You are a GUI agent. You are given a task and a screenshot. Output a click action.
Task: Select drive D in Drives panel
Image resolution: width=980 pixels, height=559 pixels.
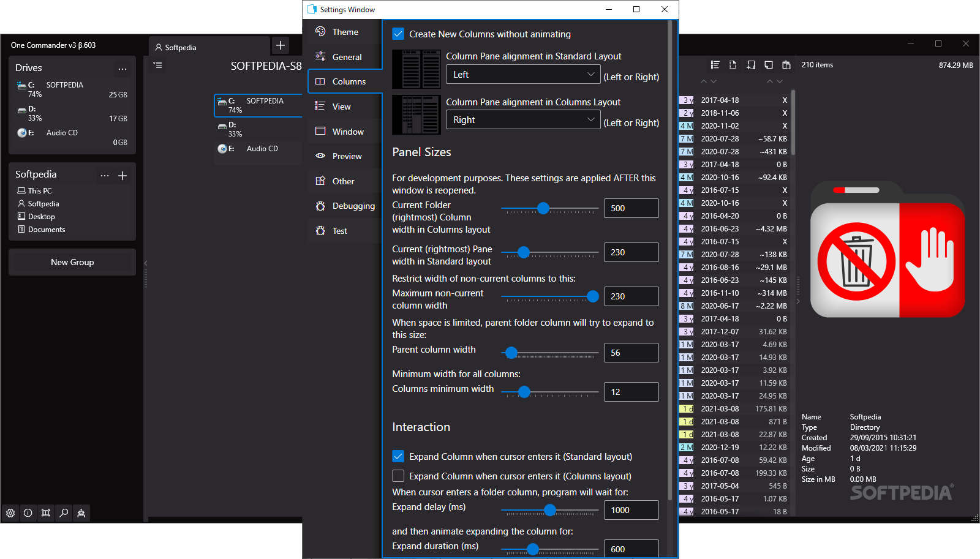pyautogui.click(x=72, y=113)
